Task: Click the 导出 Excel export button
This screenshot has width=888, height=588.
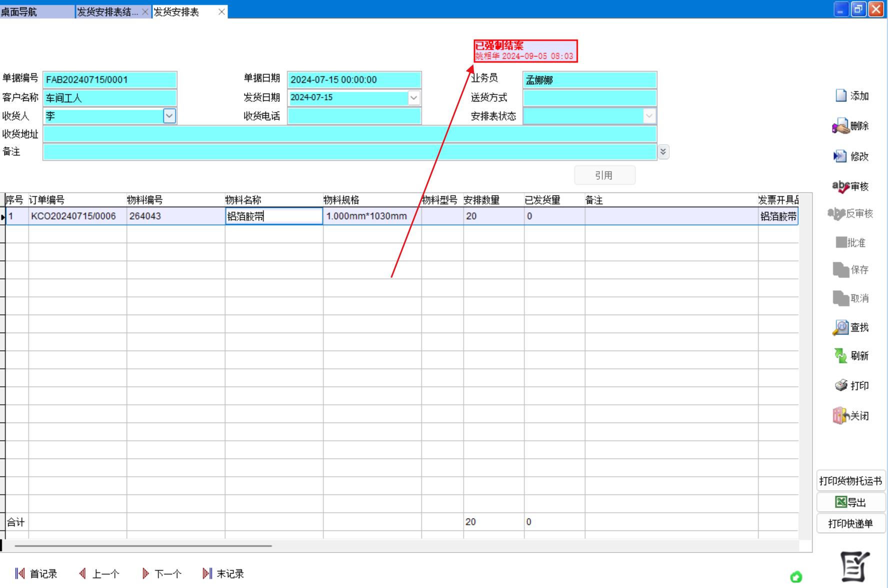Action: point(850,502)
